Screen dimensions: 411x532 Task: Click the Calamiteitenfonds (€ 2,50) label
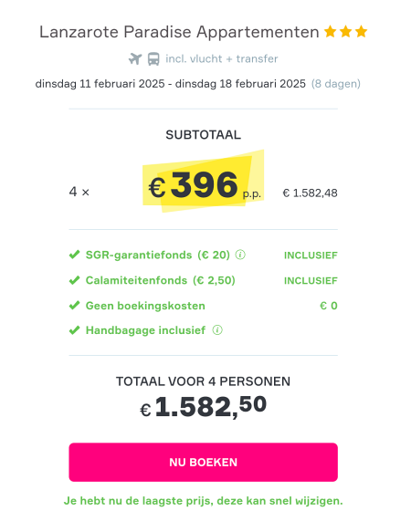[161, 280]
